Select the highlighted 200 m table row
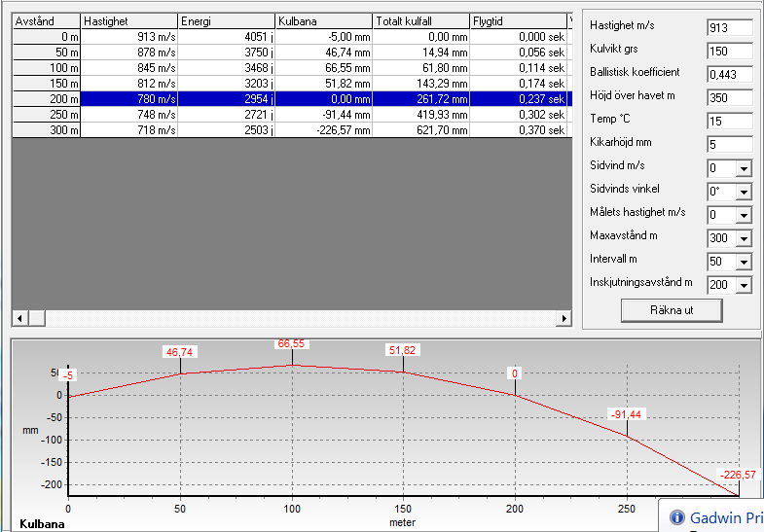 (292, 97)
